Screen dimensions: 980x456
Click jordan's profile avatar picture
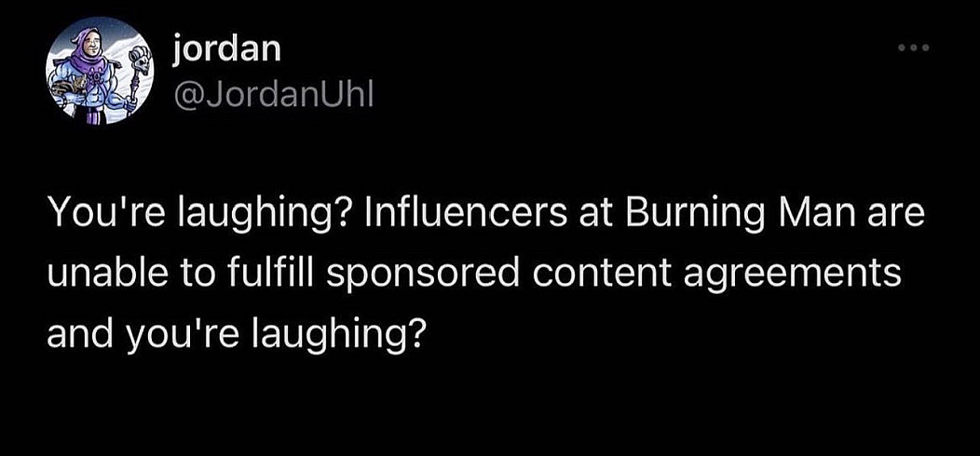(98, 73)
